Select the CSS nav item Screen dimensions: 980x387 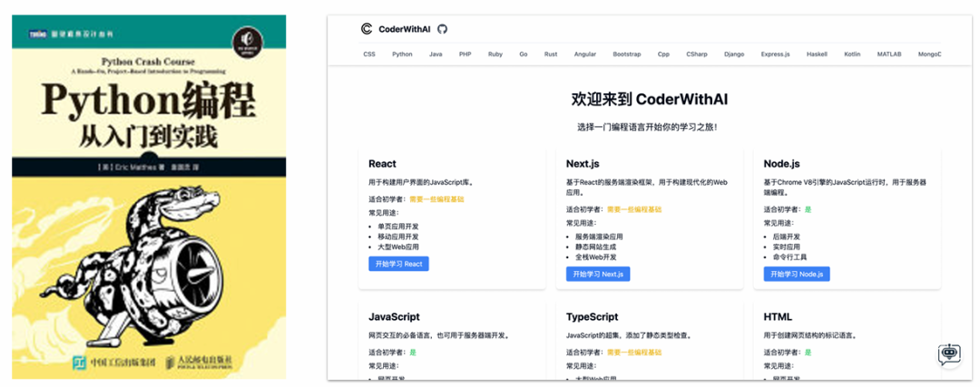pyautogui.click(x=369, y=54)
